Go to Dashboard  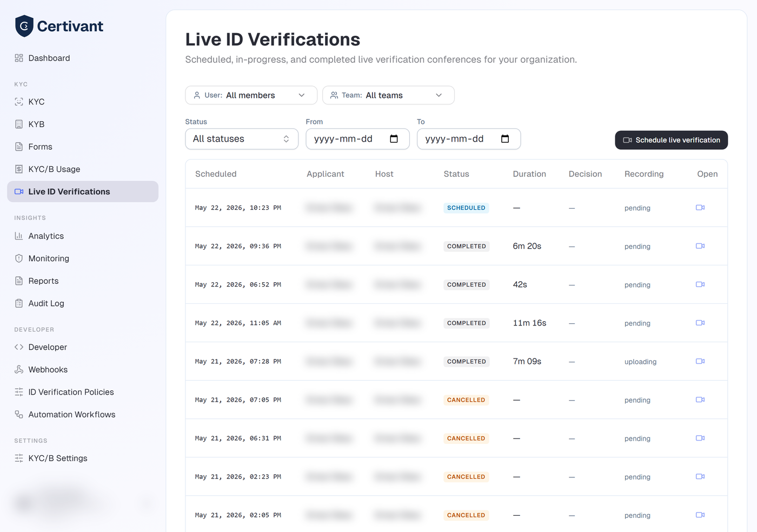pyautogui.click(x=83, y=58)
